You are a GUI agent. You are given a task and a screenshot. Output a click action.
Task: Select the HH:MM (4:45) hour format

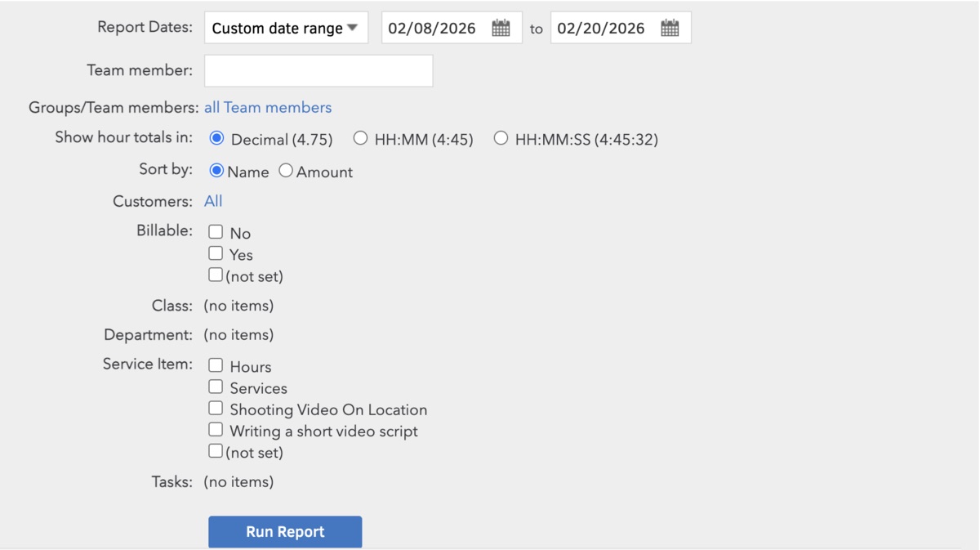360,138
